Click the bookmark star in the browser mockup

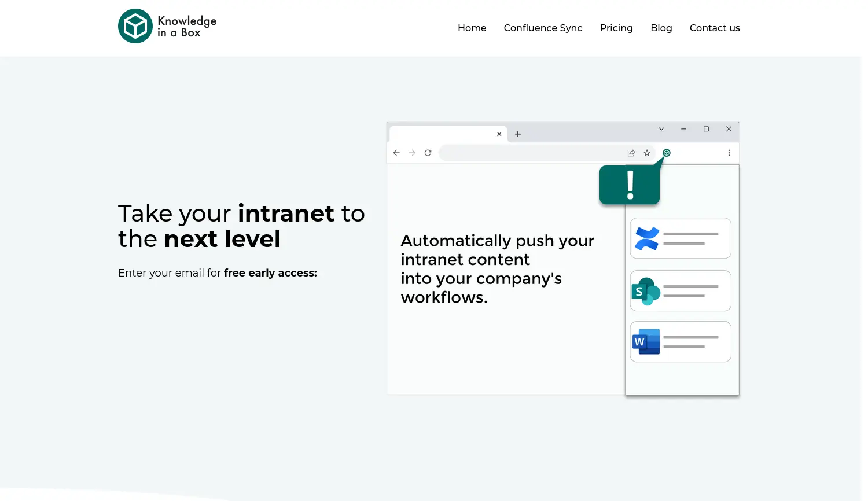(647, 153)
